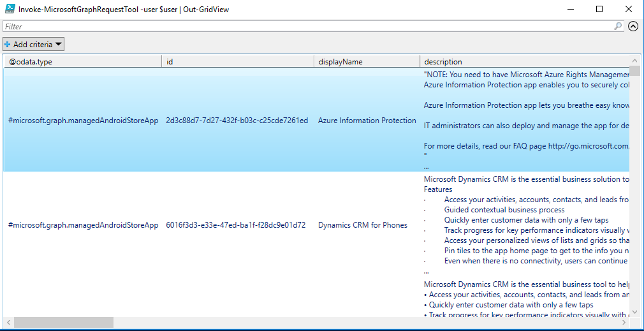Screen dimensions: 644x331
Task: Click 'Quickly enter customer data' bullet in Dynamics row
Action: click(526, 220)
